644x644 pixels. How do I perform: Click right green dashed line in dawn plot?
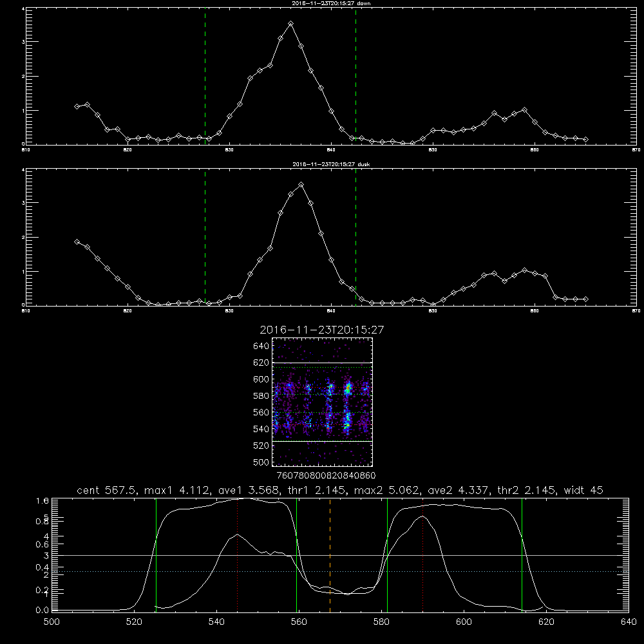tap(355, 76)
